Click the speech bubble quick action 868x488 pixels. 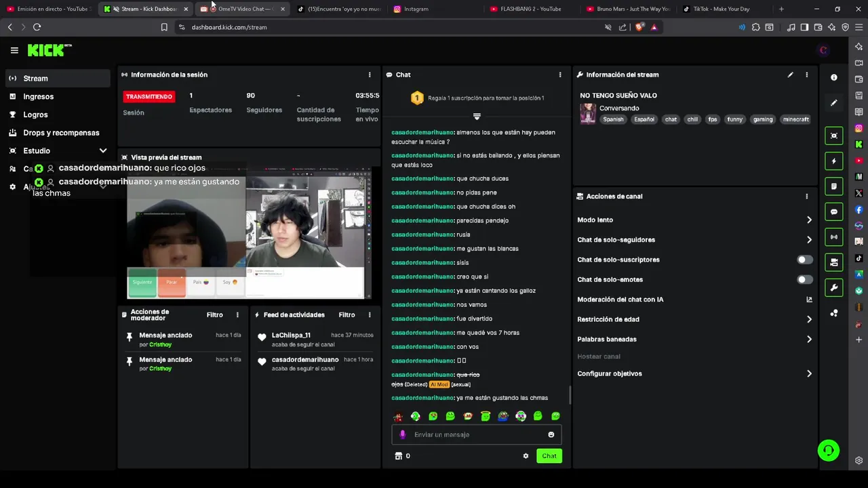click(x=834, y=211)
